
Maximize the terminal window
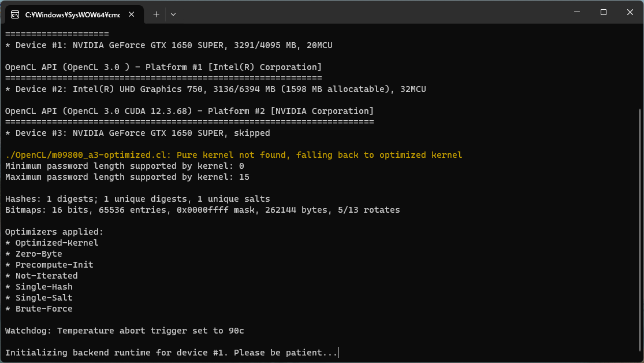[603, 12]
